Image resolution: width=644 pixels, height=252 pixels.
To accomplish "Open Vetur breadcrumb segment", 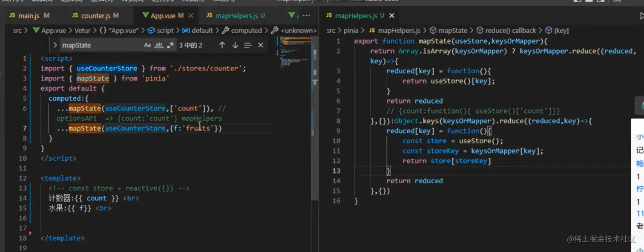I will point(82,31).
